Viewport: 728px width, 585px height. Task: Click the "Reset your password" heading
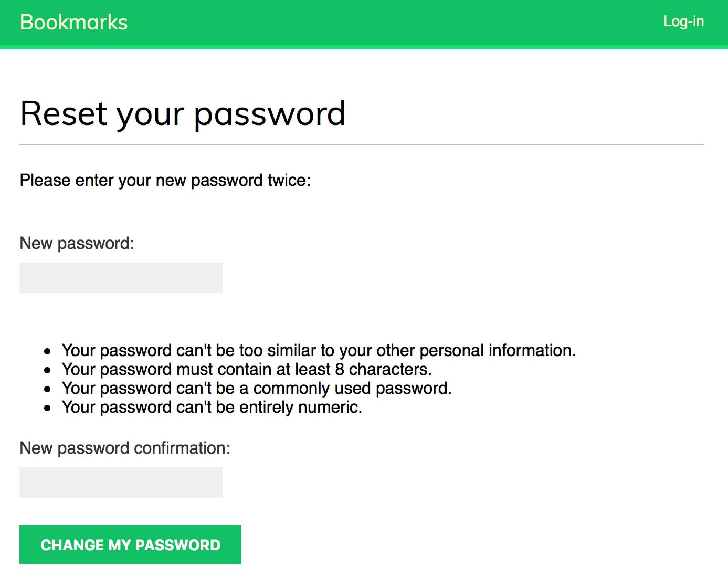coord(183,113)
